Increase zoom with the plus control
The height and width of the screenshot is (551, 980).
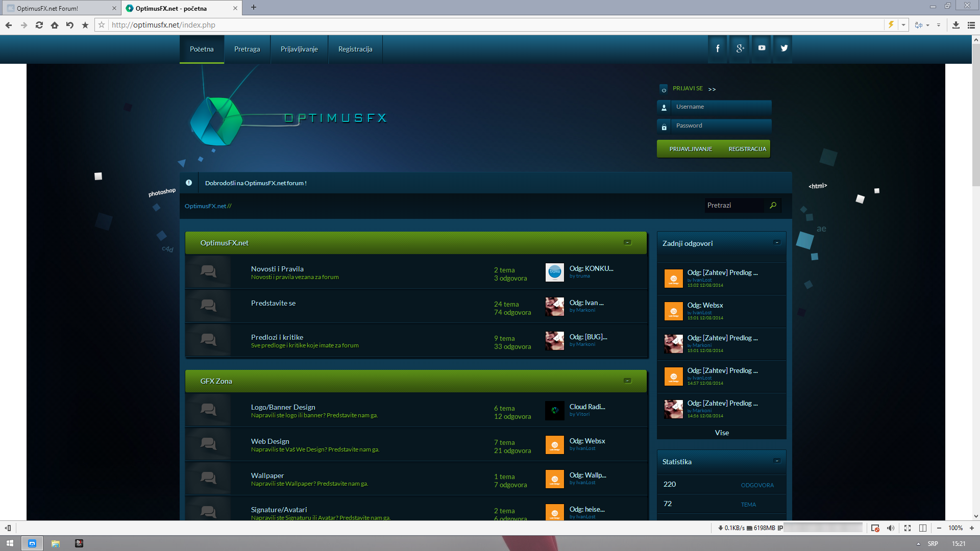[x=972, y=528]
